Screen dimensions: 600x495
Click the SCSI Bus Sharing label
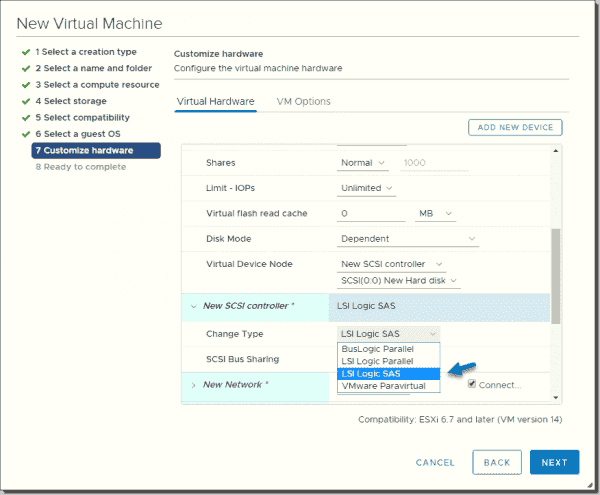(x=243, y=359)
